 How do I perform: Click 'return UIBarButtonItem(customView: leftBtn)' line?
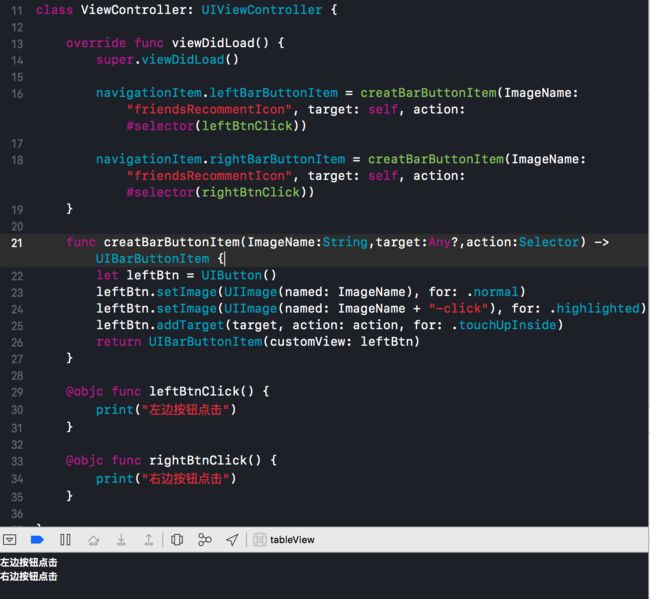pyautogui.click(x=258, y=342)
